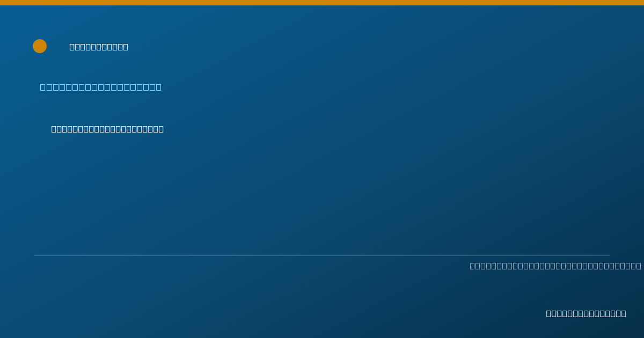Click the white label beside the orange circle

click(x=99, y=47)
